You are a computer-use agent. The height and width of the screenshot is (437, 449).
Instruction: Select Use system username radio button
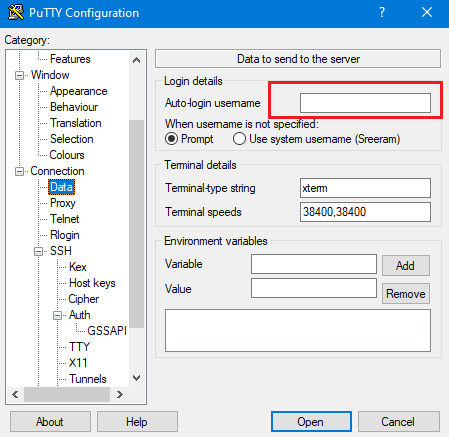click(239, 139)
